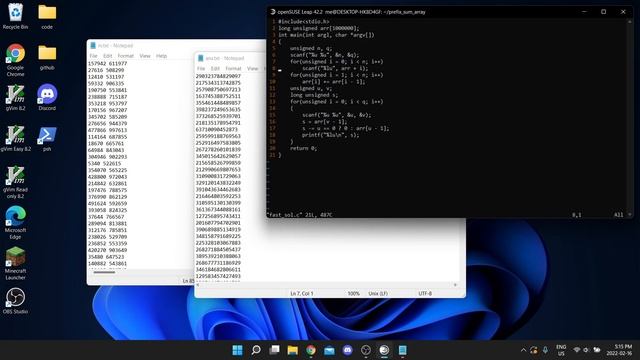Click '#include<stdio.h>' line in terminal

(304, 22)
